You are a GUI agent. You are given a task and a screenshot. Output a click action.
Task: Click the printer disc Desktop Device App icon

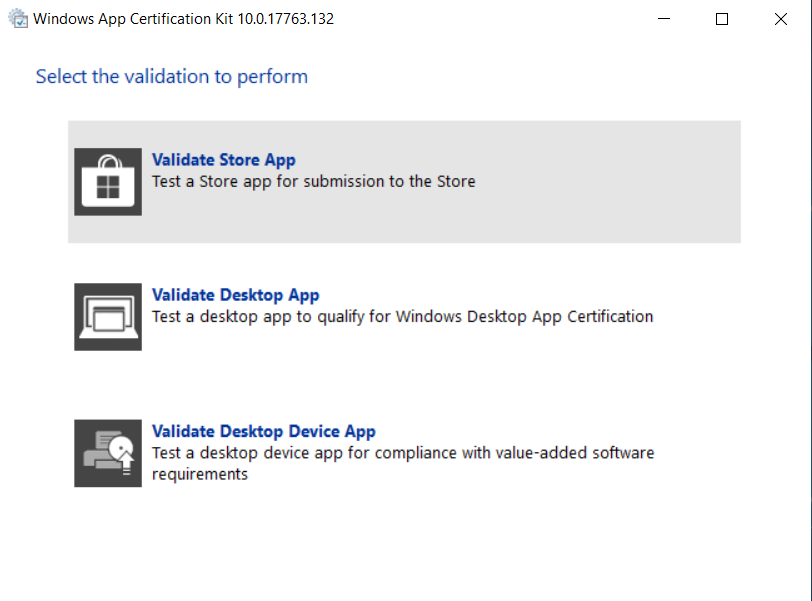tap(108, 453)
